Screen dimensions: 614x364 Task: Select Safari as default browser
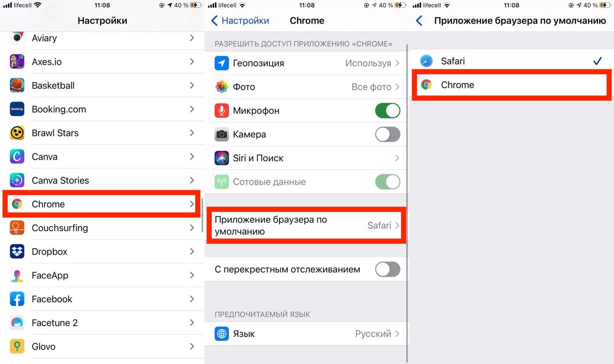click(x=511, y=61)
